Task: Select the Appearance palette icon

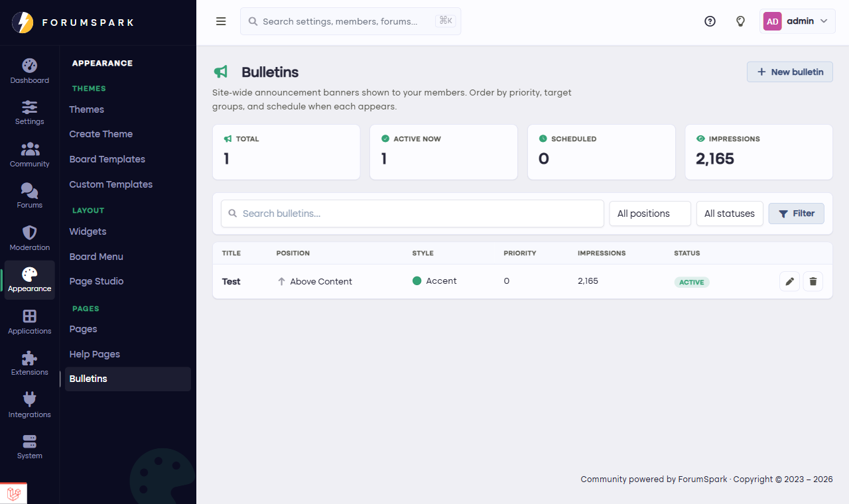Action: [x=30, y=274]
